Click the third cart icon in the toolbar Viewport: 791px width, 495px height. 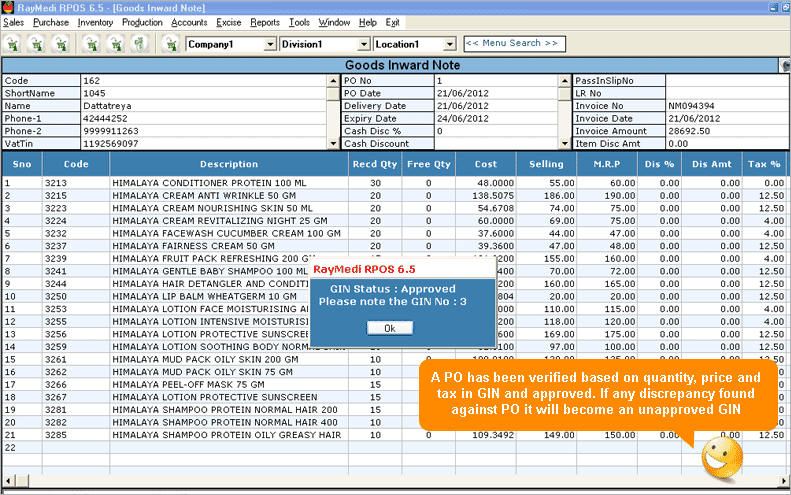pyautogui.click(x=60, y=44)
